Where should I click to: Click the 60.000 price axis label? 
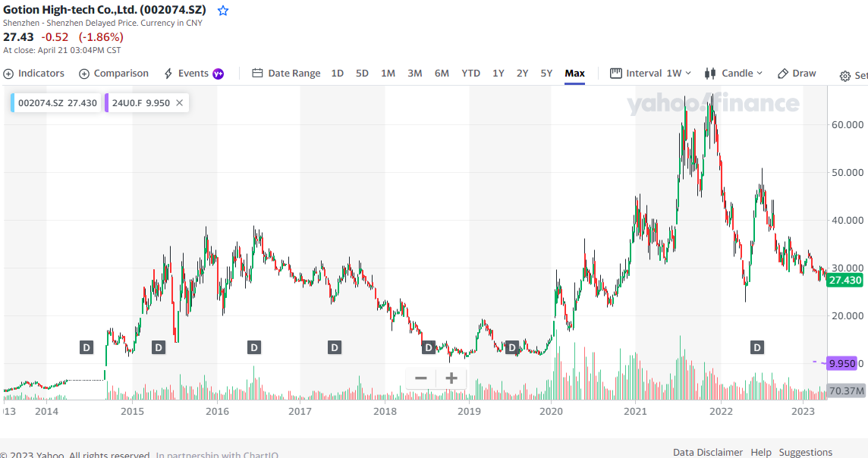tap(848, 124)
